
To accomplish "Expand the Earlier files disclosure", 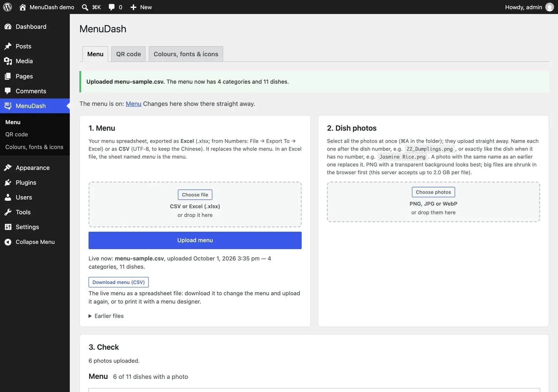I will (x=106, y=316).
